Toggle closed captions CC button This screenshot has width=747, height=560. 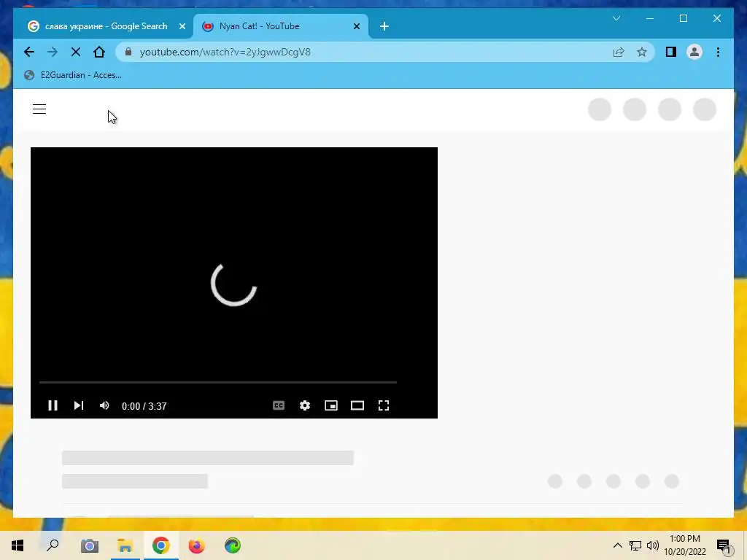279,405
